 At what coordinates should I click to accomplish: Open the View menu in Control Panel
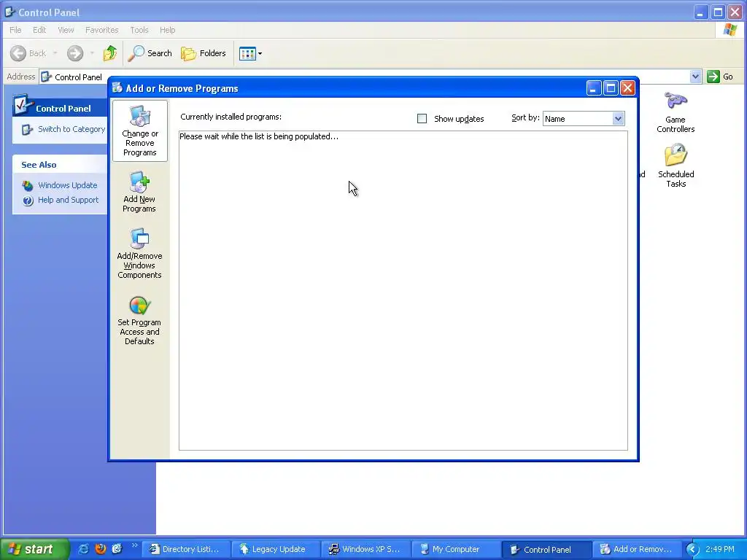click(x=66, y=30)
